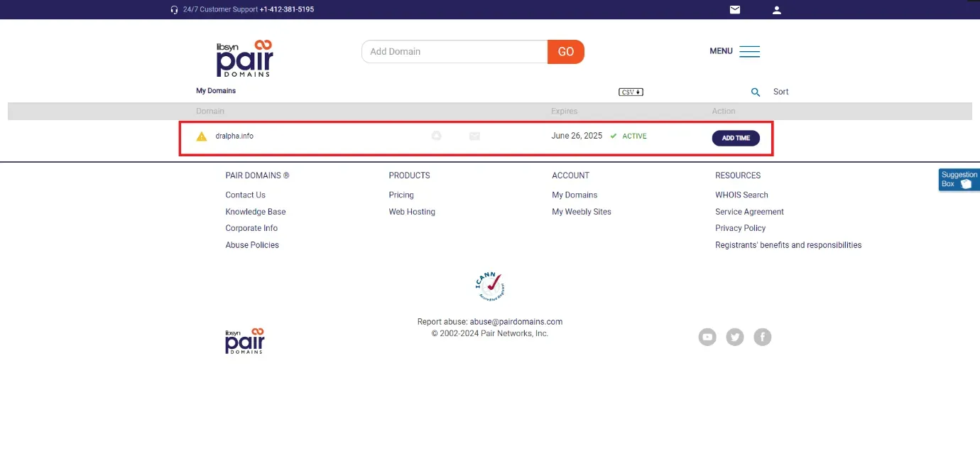This screenshot has height=464, width=980.
Task: Open Registrants' benefits and responsibilities link
Action: [788, 245]
